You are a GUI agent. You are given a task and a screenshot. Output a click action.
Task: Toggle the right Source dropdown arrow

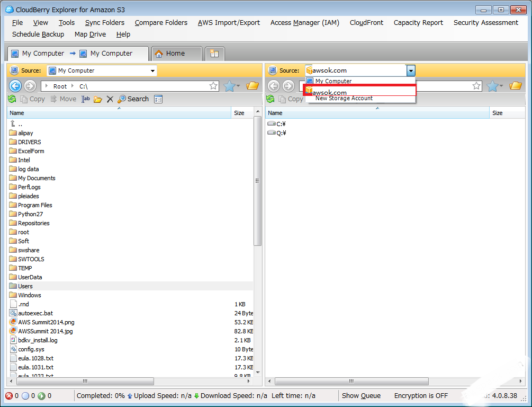click(411, 70)
